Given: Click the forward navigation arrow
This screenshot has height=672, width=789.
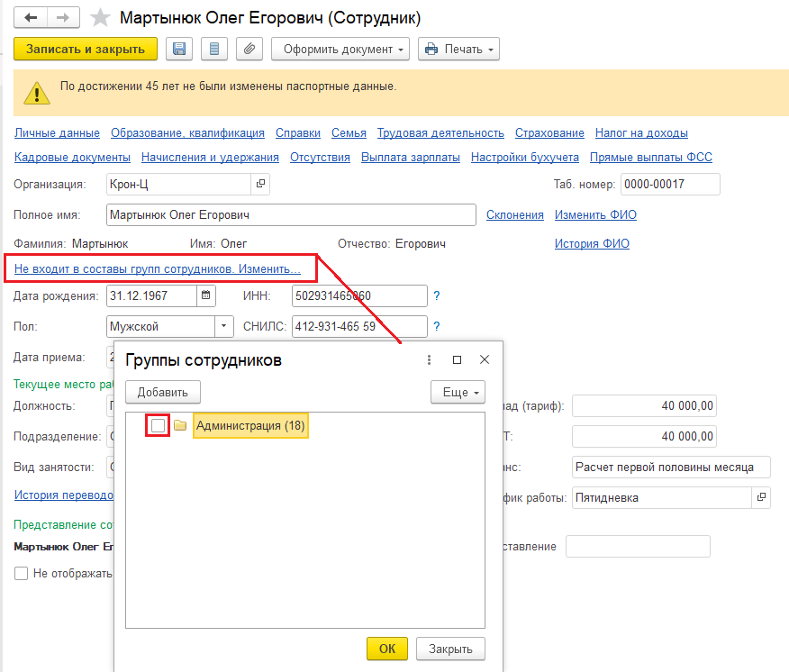Looking at the screenshot, I should click(x=62, y=18).
